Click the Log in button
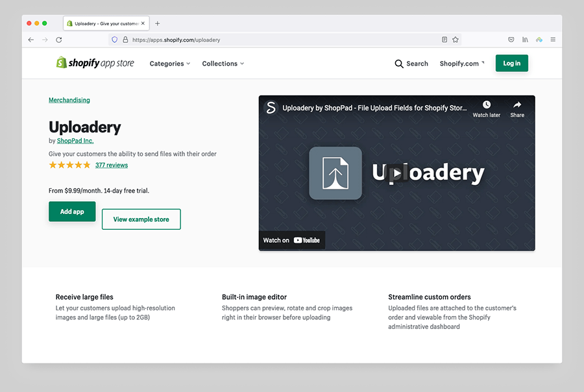This screenshot has height=392, width=584. click(x=512, y=64)
